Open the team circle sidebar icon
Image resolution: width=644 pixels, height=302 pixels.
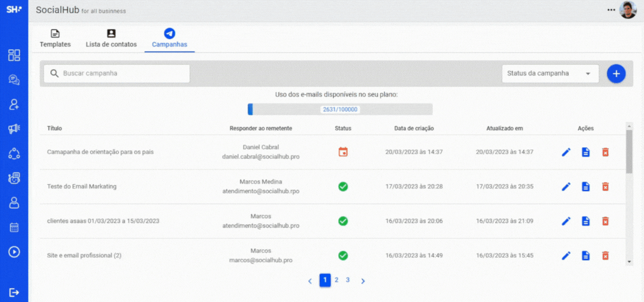(x=14, y=154)
